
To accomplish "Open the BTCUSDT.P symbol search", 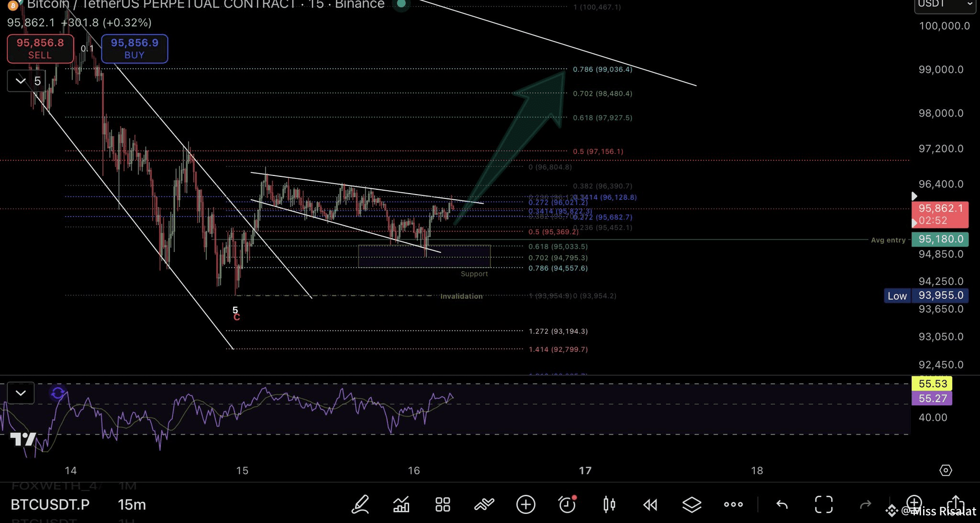I will [x=50, y=504].
